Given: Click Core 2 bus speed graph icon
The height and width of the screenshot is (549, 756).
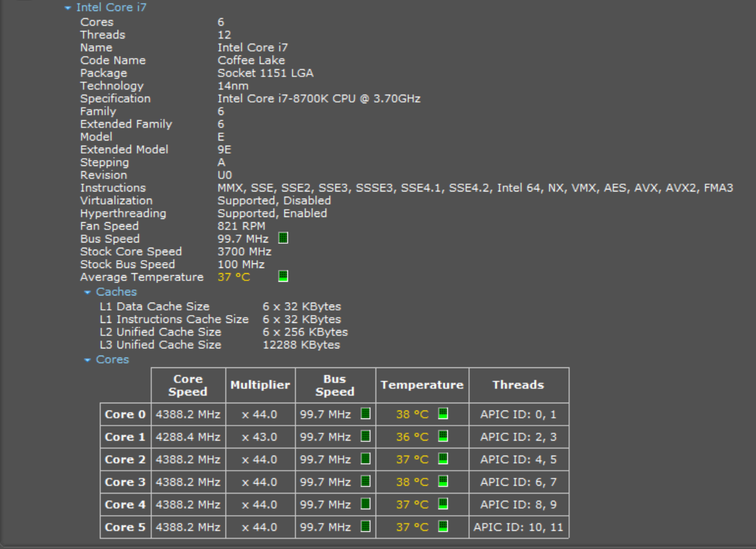Looking at the screenshot, I should (366, 459).
